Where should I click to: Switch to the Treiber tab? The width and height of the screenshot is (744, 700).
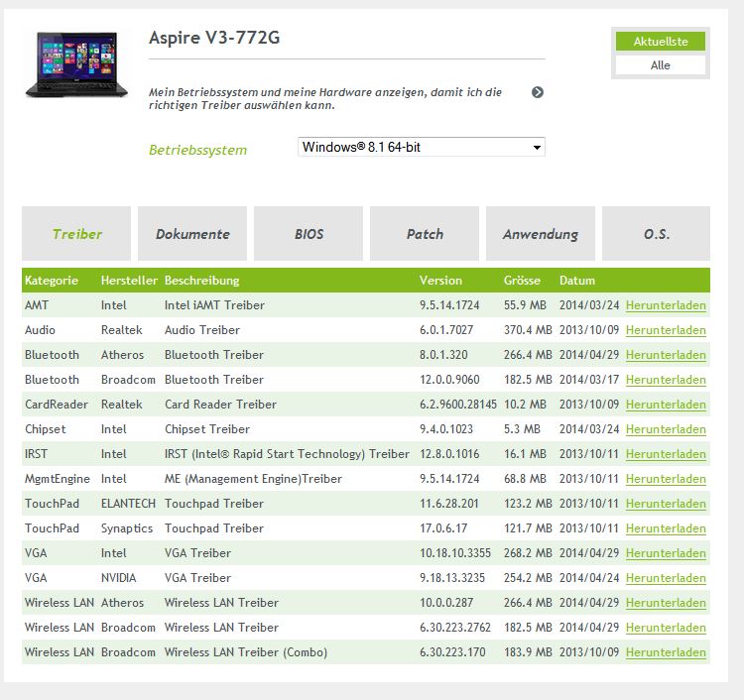[76, 234]
